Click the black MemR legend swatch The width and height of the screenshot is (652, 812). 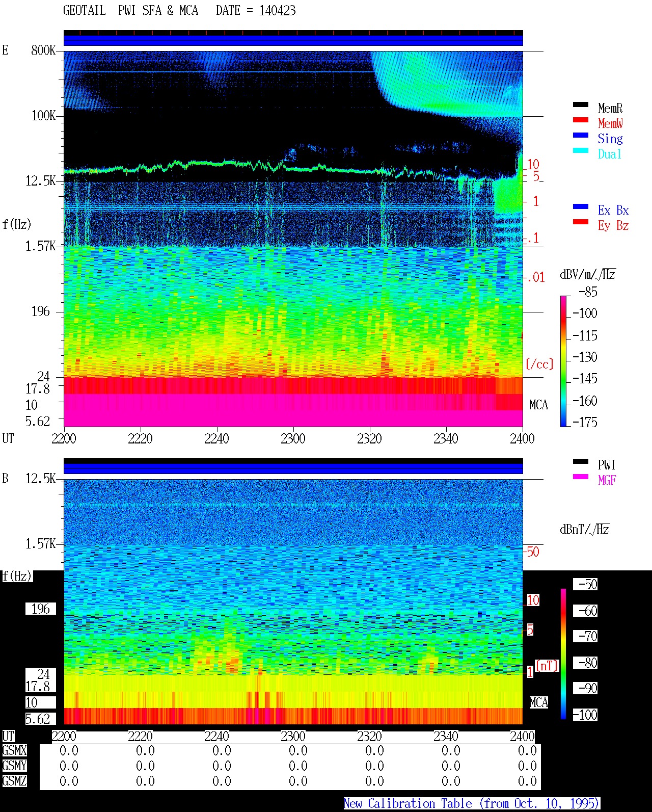point(581,104)
